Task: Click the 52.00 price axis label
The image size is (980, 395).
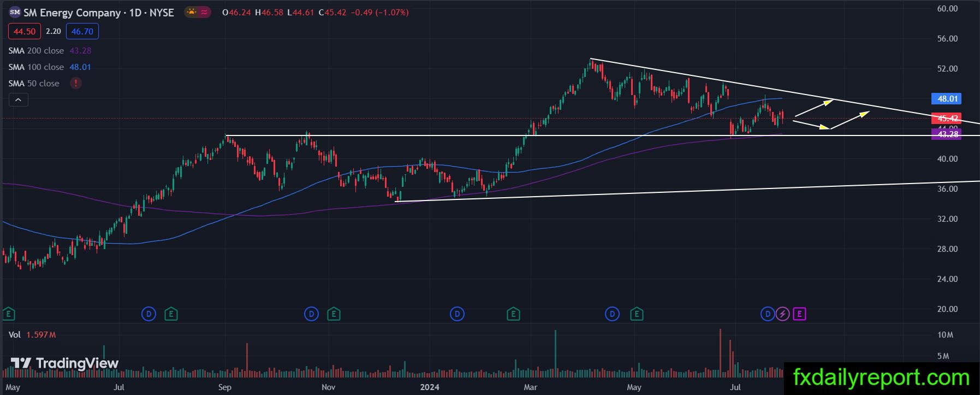Action: [948, 69]
